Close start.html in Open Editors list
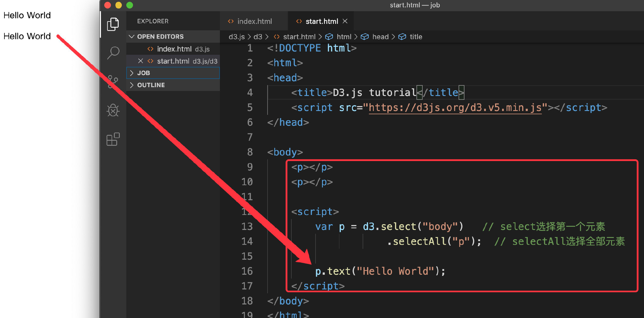 140,61
